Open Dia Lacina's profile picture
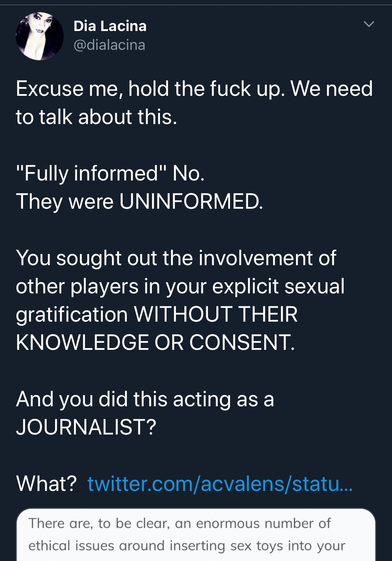Image resolution: width=392 pixels, height=561 pixels. [x=40, y=36]
